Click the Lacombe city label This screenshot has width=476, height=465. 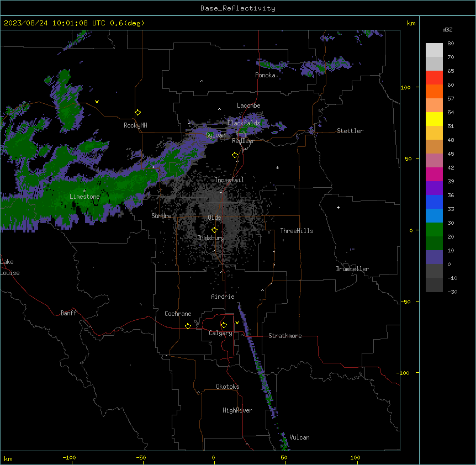(248, 105)
